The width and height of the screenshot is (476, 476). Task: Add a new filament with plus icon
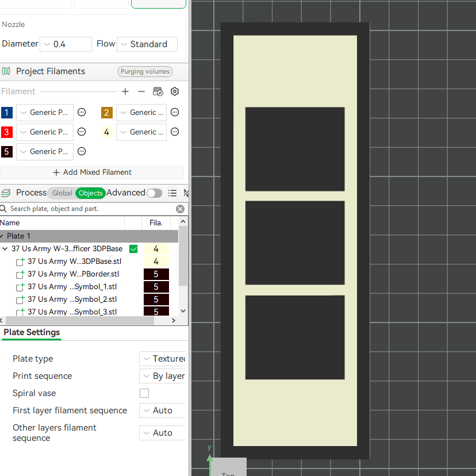point(125,91)
